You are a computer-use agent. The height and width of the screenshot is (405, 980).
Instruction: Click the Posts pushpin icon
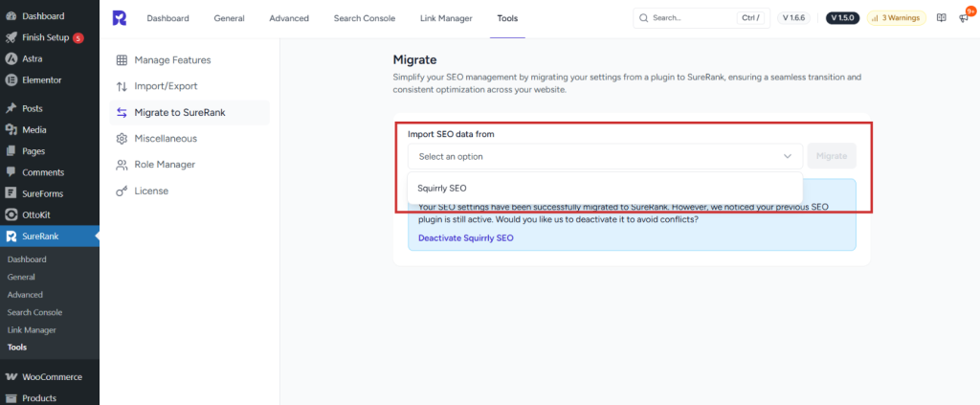(11, 108)
